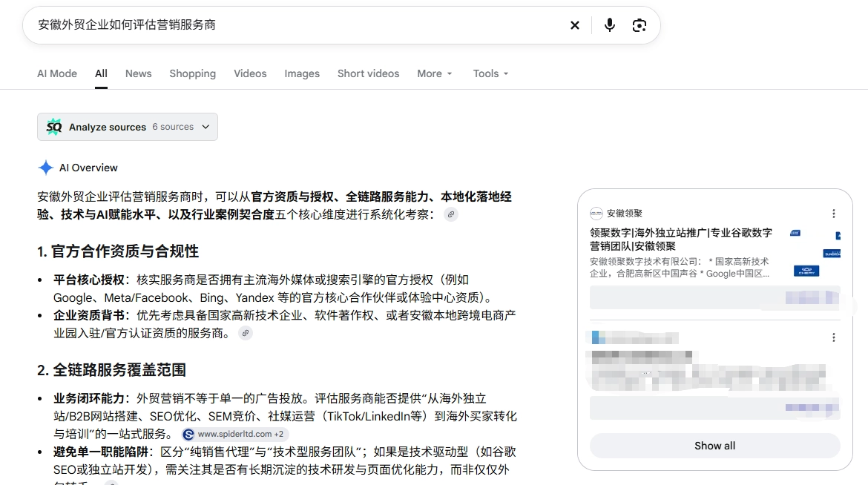Image resolution: width=868 pixels, height=485 pixels.
Task: Click the bold text 平台核心授权
Action: point(88,280)
